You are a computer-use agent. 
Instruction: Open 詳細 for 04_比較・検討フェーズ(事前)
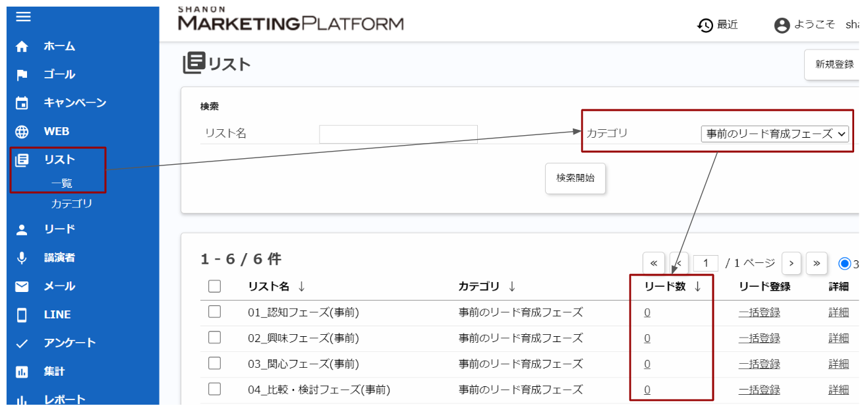click(x=838, y=390)
